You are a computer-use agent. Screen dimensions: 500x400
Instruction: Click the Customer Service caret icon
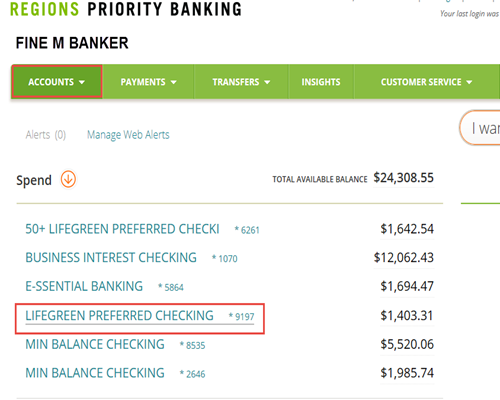click(469, 82)
